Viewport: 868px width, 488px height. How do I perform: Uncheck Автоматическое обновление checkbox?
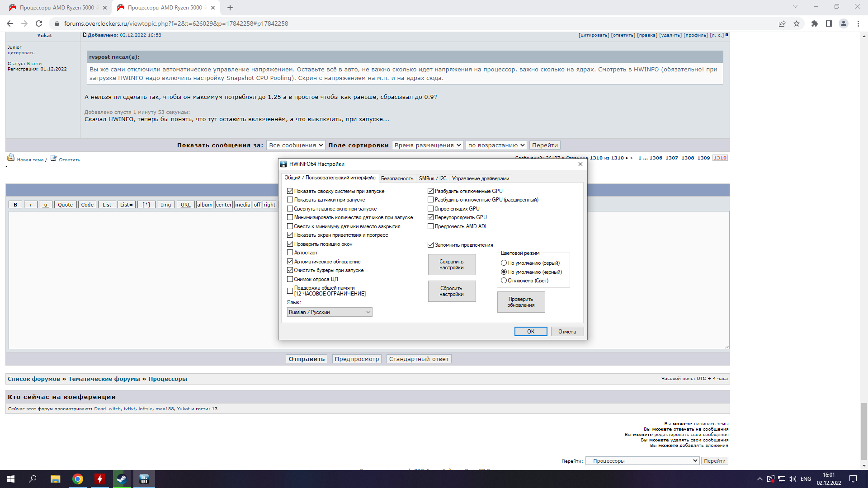click(290, 262)
